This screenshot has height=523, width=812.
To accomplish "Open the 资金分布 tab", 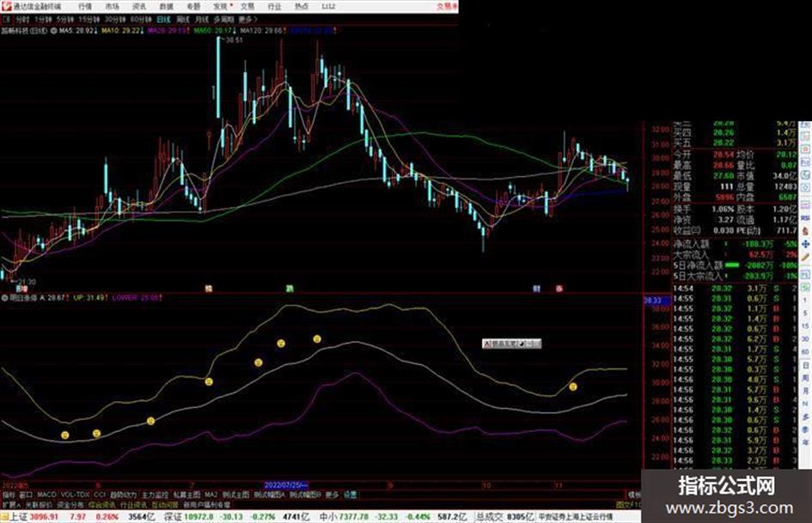I will pyautogui.click(x=70, y=504).
